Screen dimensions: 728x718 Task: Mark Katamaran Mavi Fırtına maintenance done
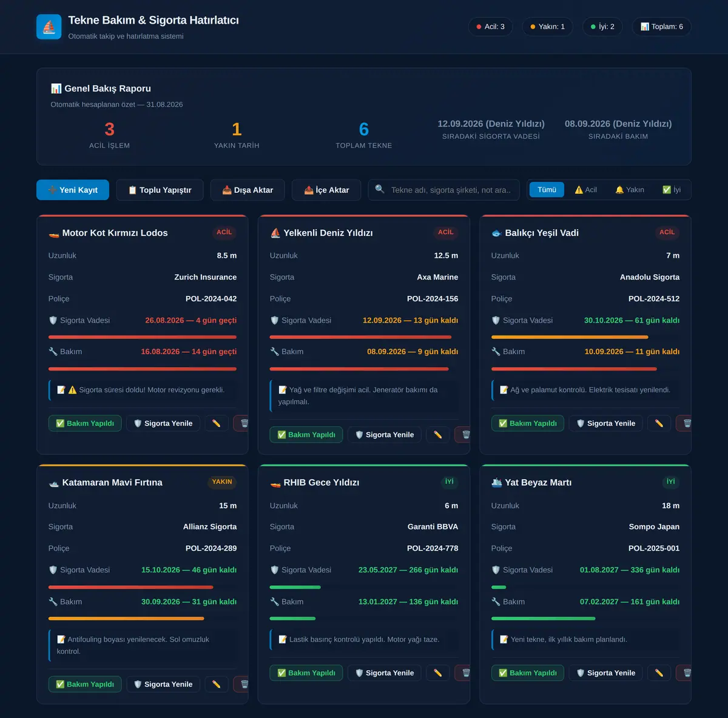pos(85,684)
